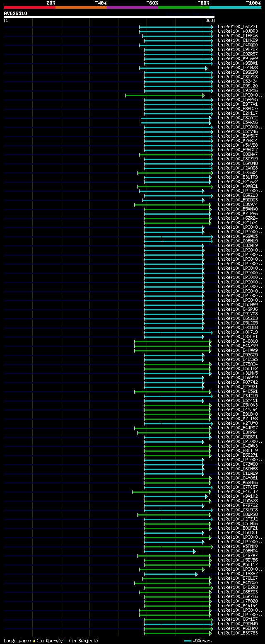Select hit label UniRef100_B4KJJ7
Screen dimensions: 265x644
[238, 491]
